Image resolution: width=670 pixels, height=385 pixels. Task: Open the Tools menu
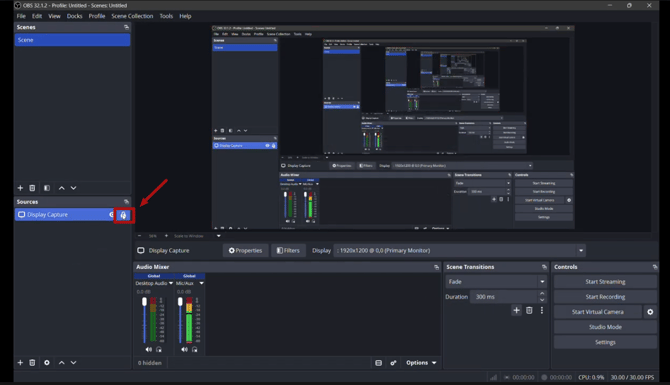166,16
